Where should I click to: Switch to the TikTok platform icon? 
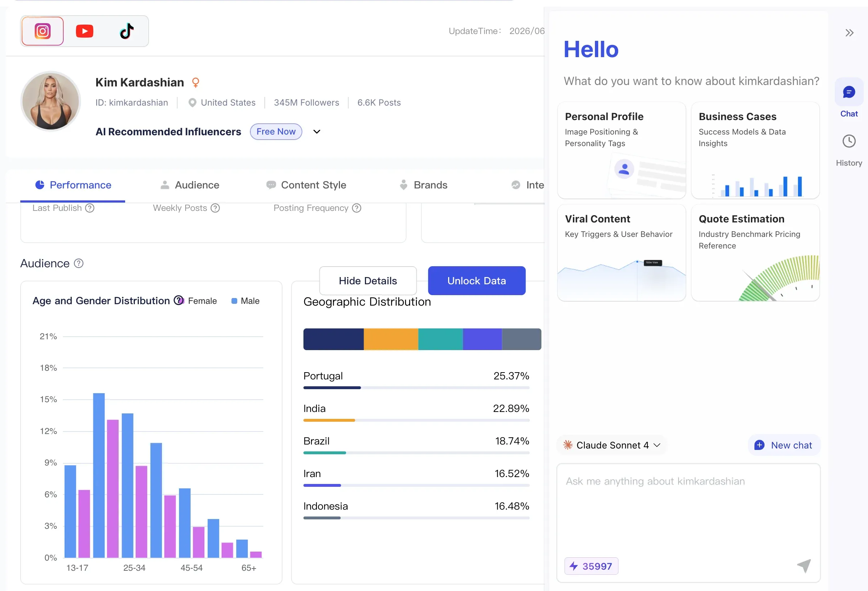pos(127,31)
